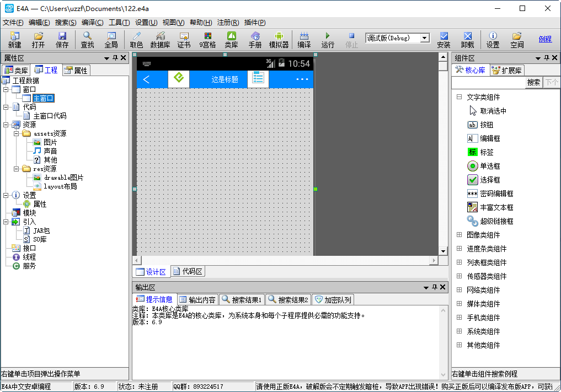
Task: Click the three-dot menu in phone preview
Action: tap(302, 79)
